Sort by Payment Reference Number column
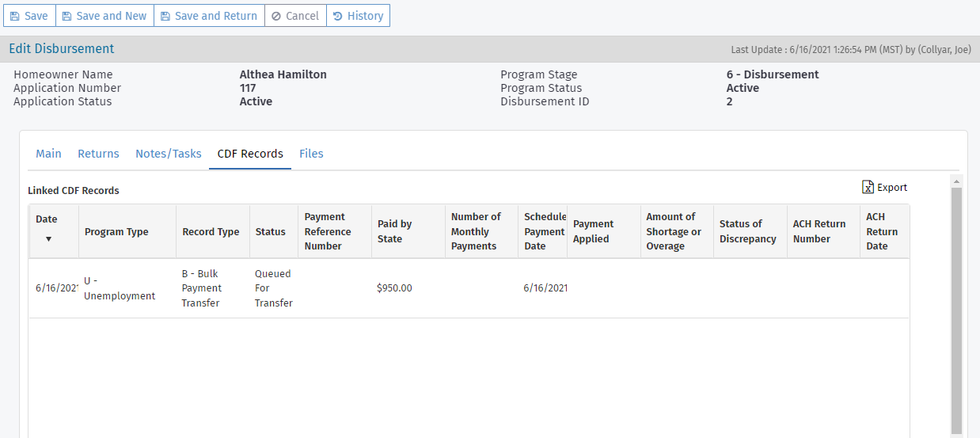The height and width of the screenshot is (438, 980). coord(335,231)
